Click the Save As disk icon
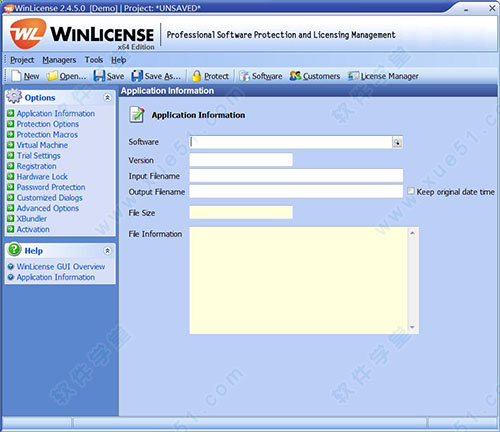The height and width of the screenshot is (432, 500). point(137,76)
